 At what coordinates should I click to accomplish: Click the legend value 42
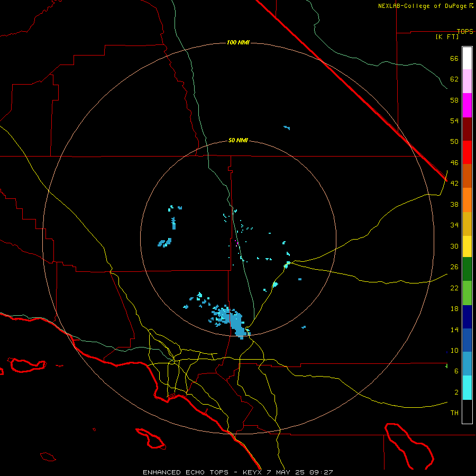pyautogui.click(x=454, y=184)
